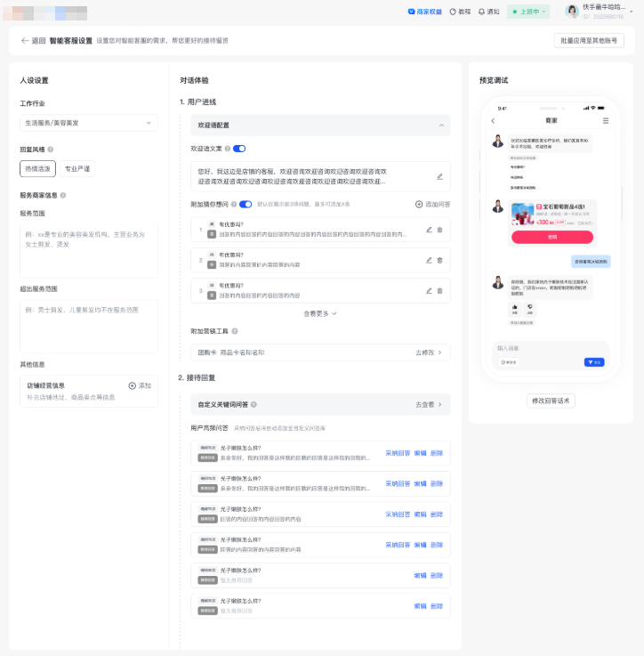Click 编辑 in last 光子嫩肤 row
Screen dimensions: 644x656
pos(420,606)
